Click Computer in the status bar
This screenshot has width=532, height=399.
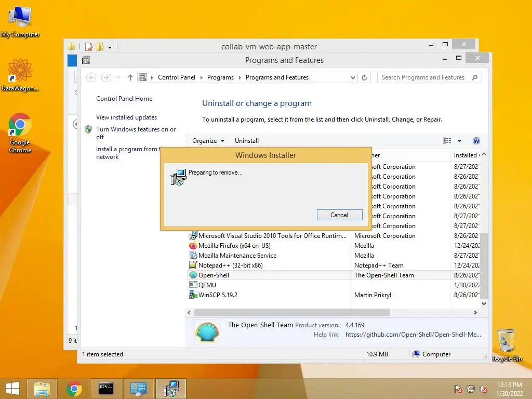pos(431,354)
